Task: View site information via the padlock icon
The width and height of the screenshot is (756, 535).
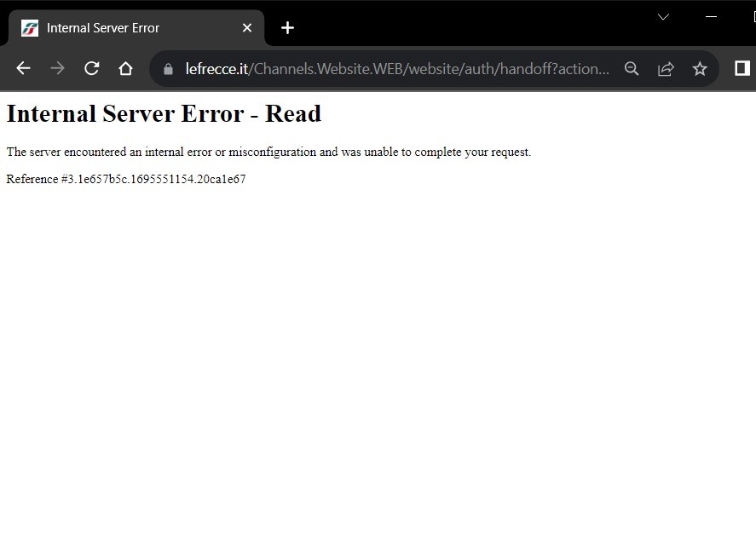Action: click(168, 69)
